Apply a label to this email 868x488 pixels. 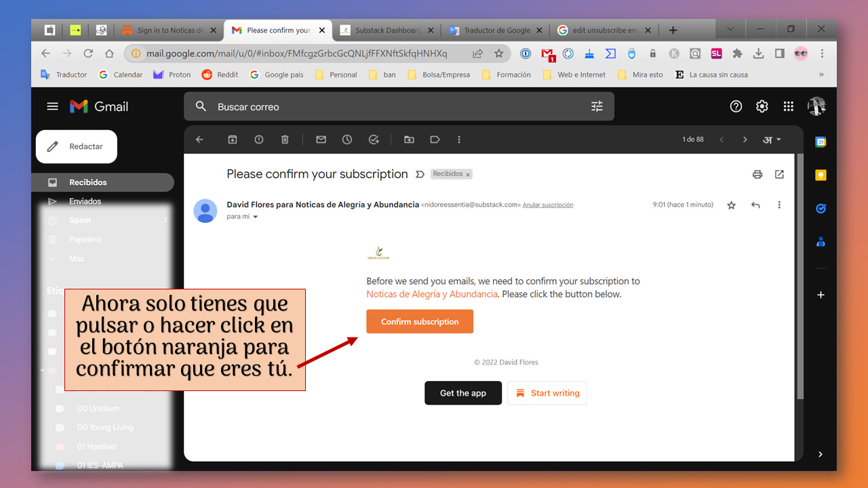tap(435, 140)
